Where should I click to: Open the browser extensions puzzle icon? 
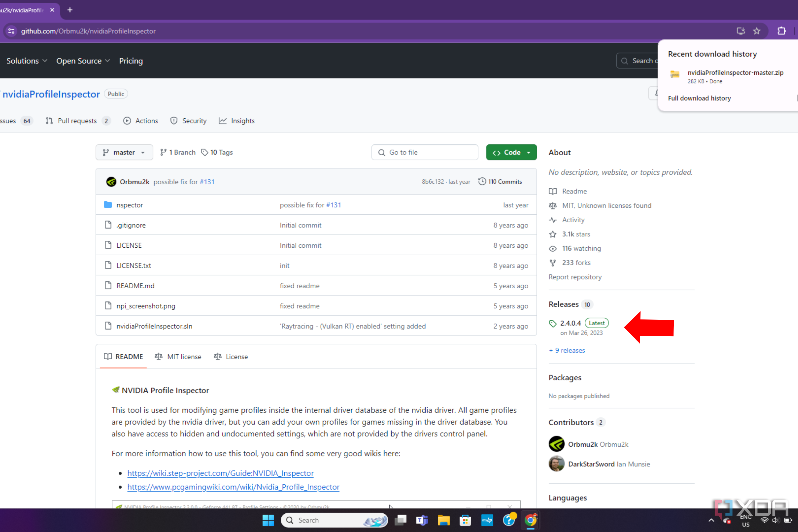click(x=782, y=31)
